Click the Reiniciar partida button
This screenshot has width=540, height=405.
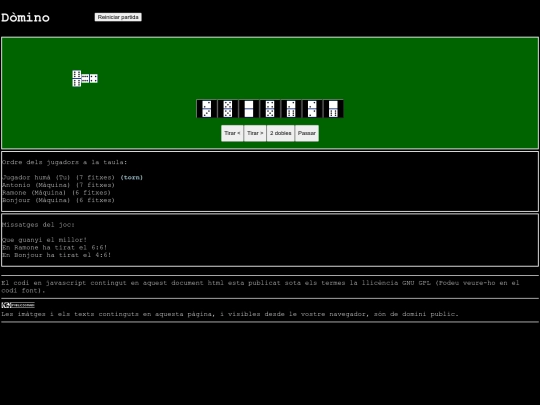click(118, 17)
